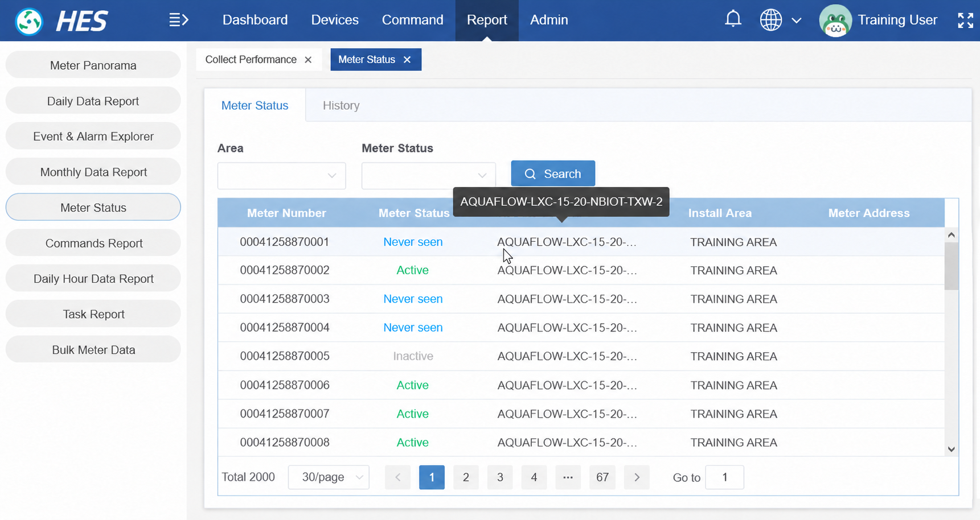Close the Meter Status page tab

[407, 60]
